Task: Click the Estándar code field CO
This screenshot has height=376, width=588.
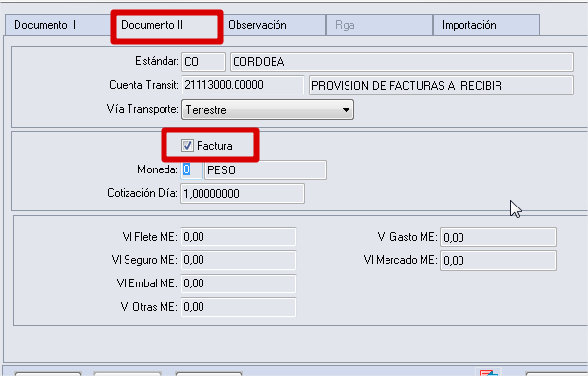Action: [x=203, y=62]
